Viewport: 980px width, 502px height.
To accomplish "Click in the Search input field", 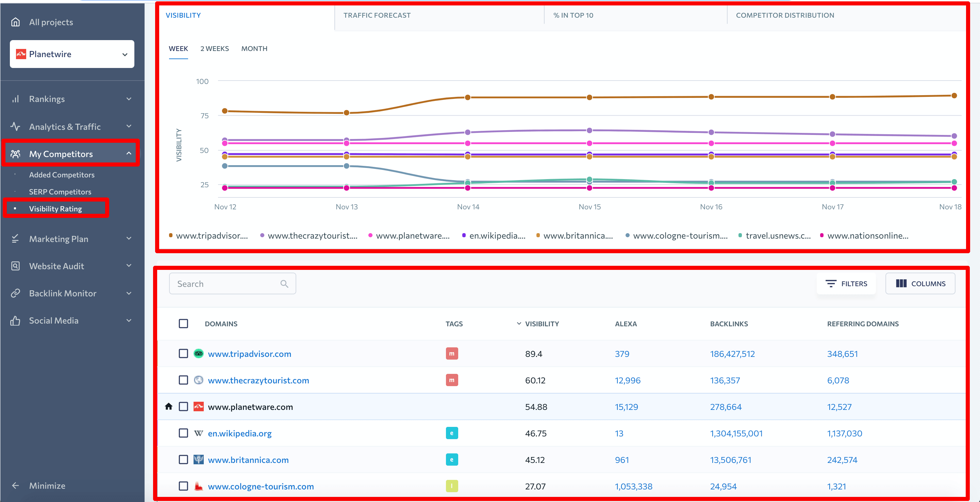I will [232, 283].
